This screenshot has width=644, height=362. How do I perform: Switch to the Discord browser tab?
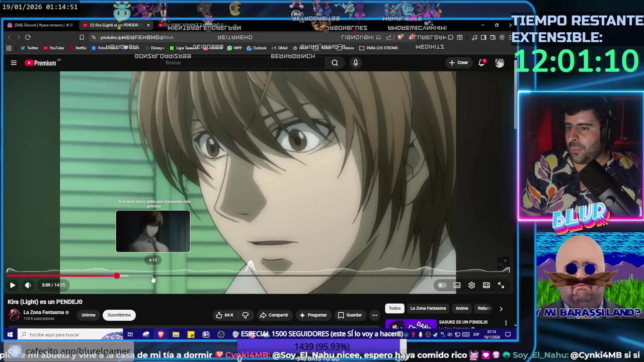pyautogui.click(x=40, y=25)
